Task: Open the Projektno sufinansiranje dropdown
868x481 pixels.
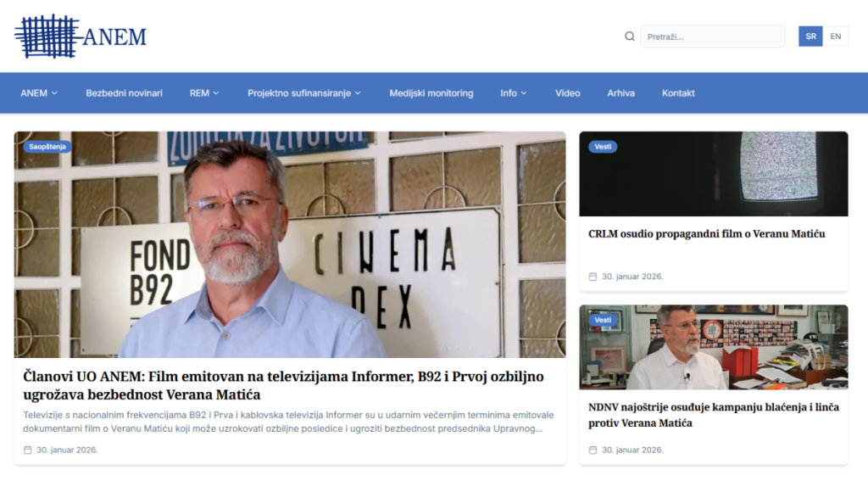Action: tap(304, 93)
